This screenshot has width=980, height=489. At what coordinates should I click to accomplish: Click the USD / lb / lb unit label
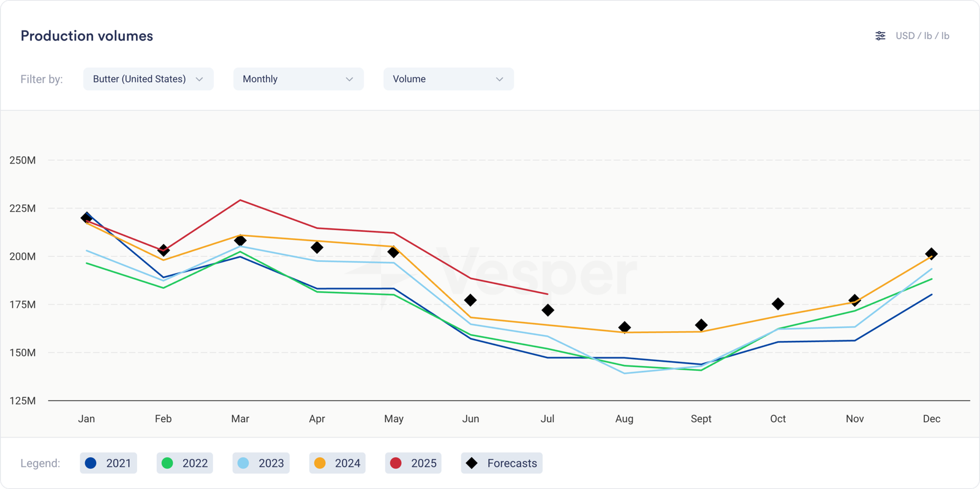(922, 36)
